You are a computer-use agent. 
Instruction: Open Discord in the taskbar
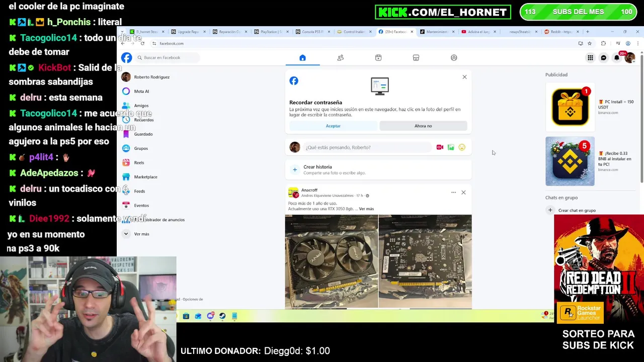210,316
